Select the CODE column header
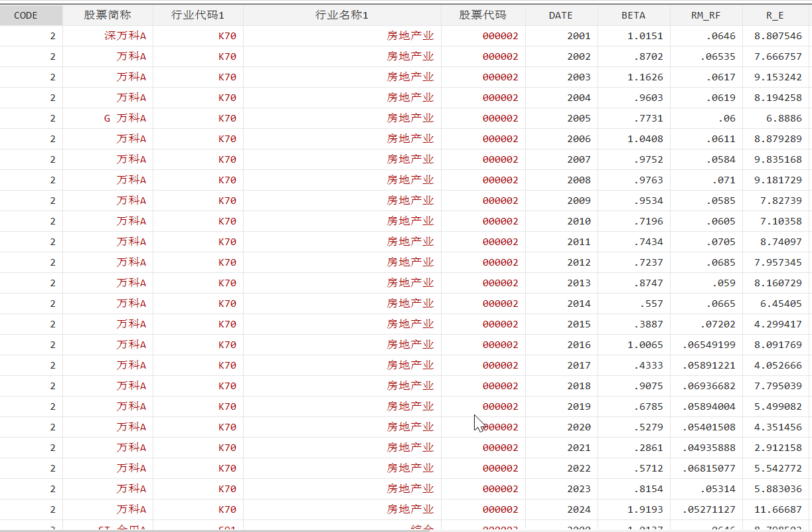The height and width of the screenshot is (532, 812). tap(31, 15)
